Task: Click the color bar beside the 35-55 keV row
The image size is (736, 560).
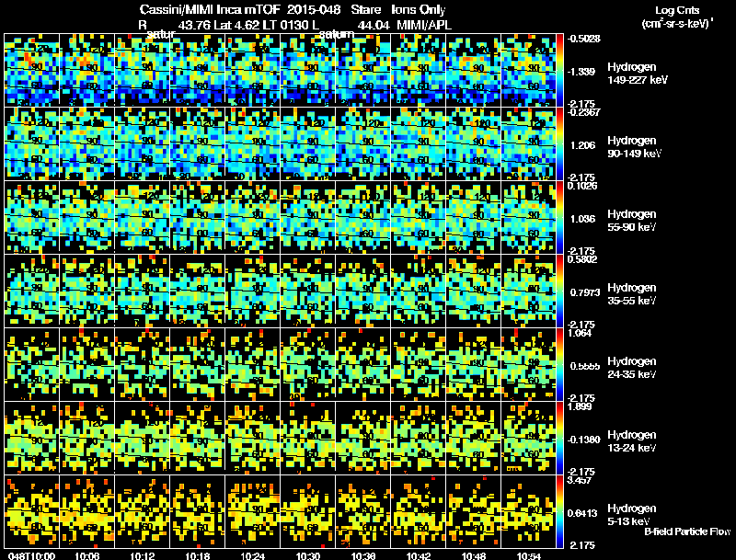Action: click(559, 291)
